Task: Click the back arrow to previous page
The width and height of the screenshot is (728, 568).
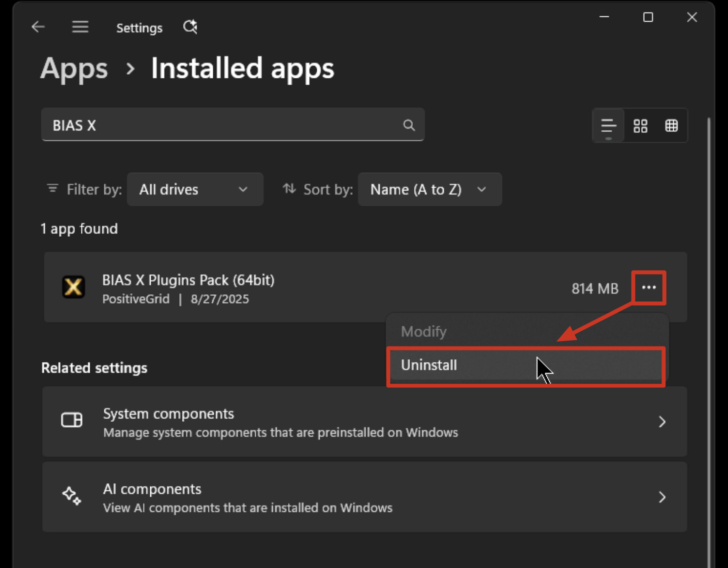Action: tap(38, 27)
